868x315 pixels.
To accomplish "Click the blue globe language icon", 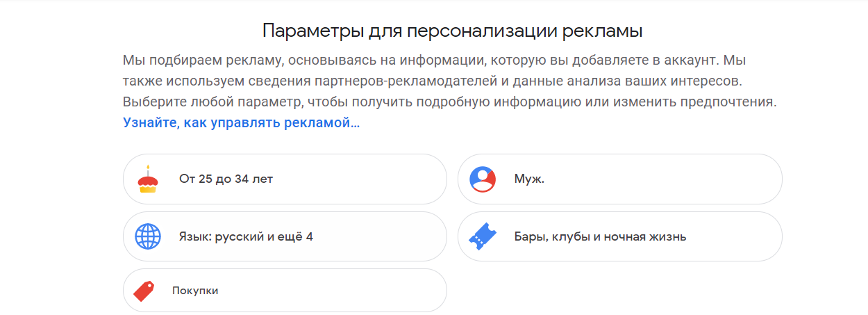I will tap(147, 237).
